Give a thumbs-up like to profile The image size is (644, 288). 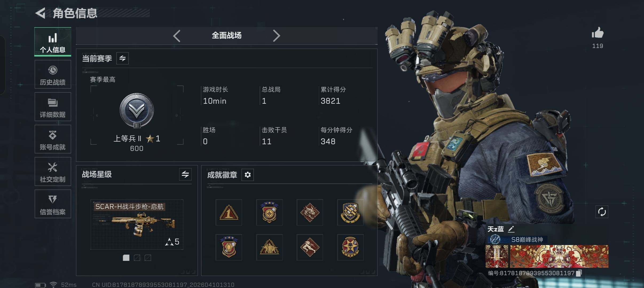point(598,33)
